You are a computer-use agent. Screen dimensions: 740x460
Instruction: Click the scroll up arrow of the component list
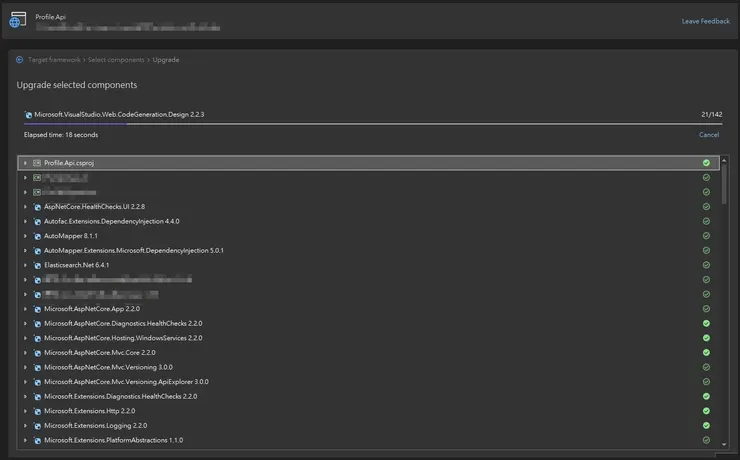click(x=724, y=161)
